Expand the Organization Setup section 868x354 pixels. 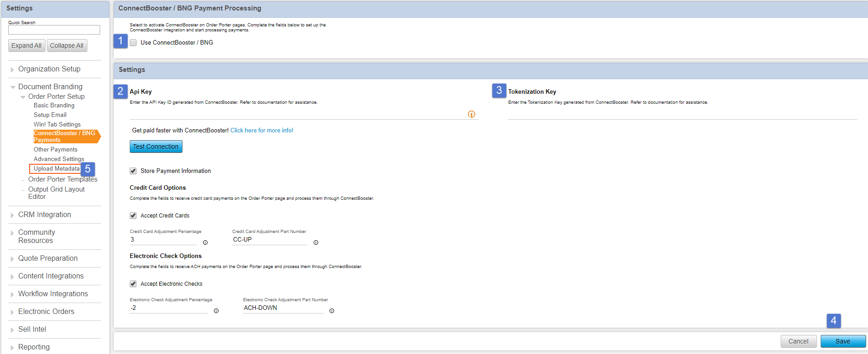coord(49,69)
